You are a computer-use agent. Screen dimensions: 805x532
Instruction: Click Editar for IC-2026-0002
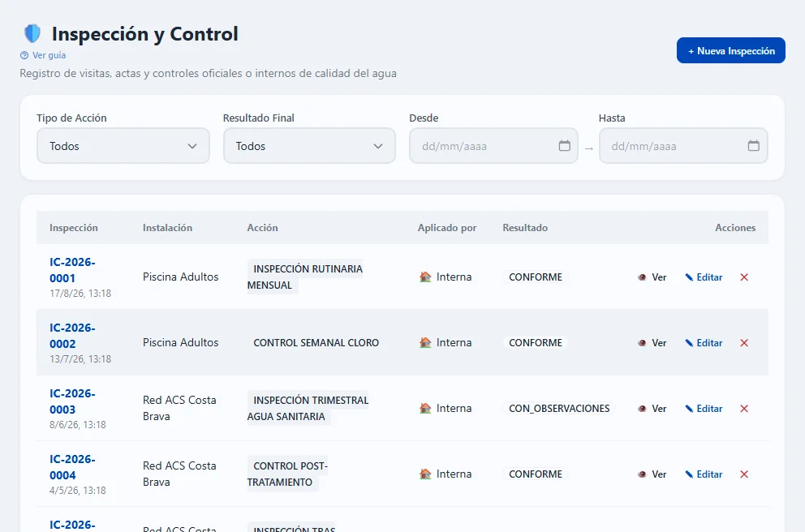point(704,343)
